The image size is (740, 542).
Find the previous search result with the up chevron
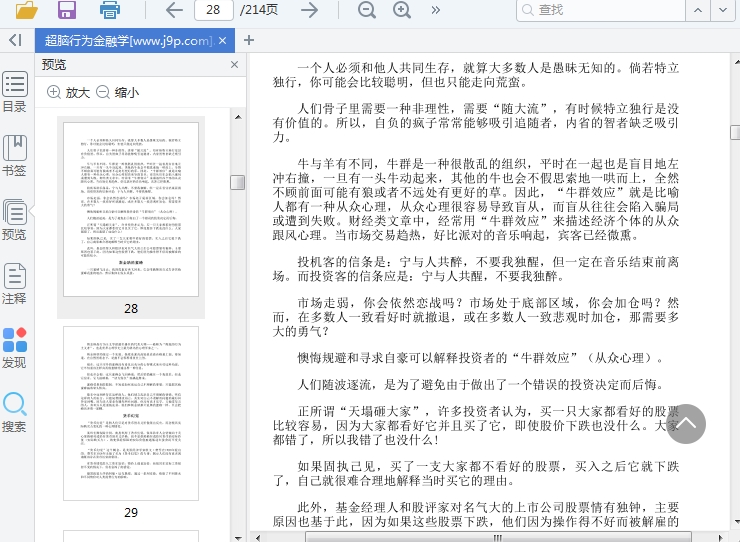[x=698, y=10]
